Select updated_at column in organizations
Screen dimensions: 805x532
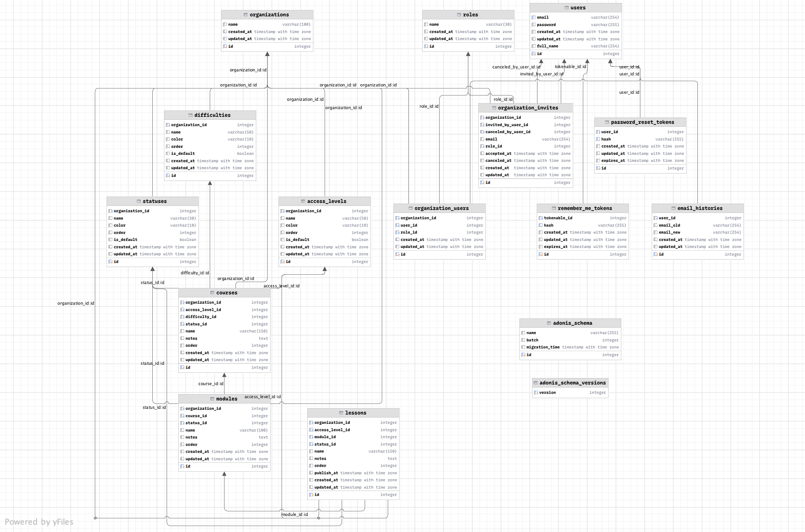click(267, 39)
